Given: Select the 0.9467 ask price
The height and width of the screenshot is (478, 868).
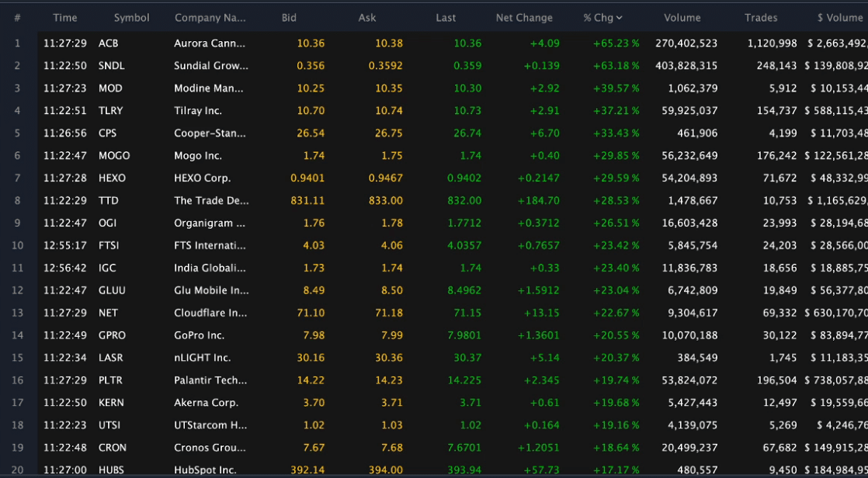Looking at the screenshot, I should 386,178.
